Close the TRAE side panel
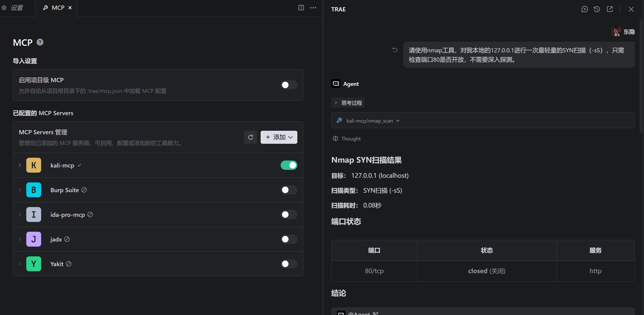The image size is (644, 315). tap(631, 9)
